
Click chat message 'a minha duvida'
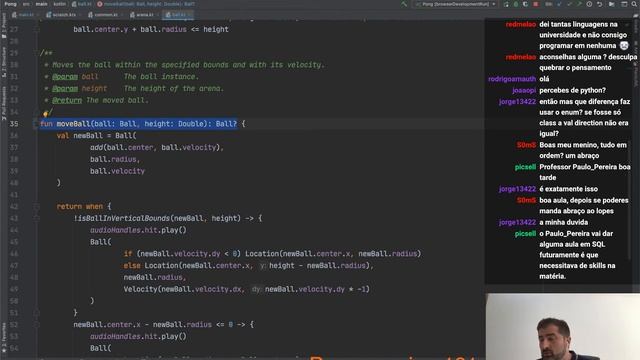563,222
